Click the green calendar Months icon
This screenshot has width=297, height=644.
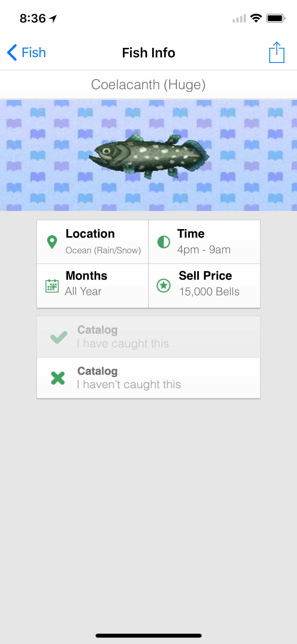[52, 286]
